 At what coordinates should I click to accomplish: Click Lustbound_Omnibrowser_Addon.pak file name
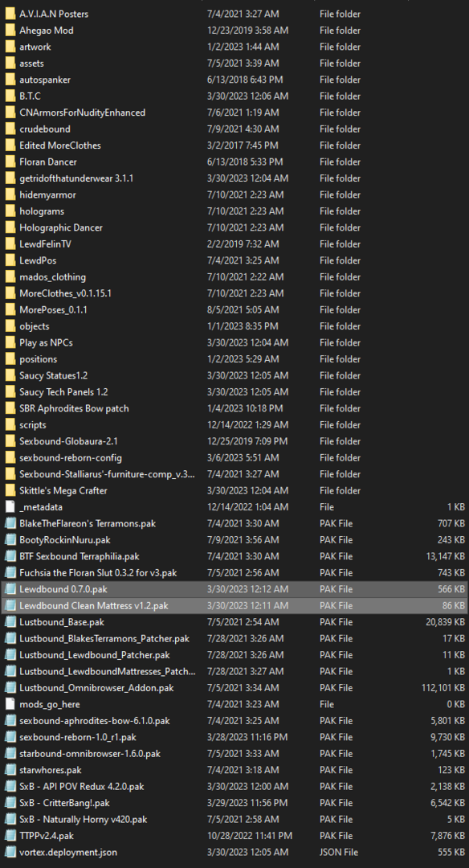click(97, 688)
